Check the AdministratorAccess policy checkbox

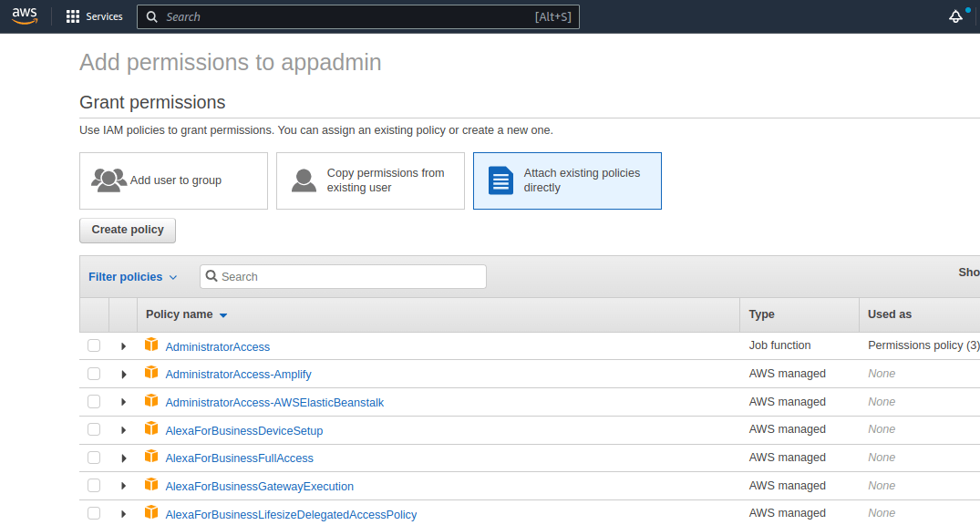point(94,345)
